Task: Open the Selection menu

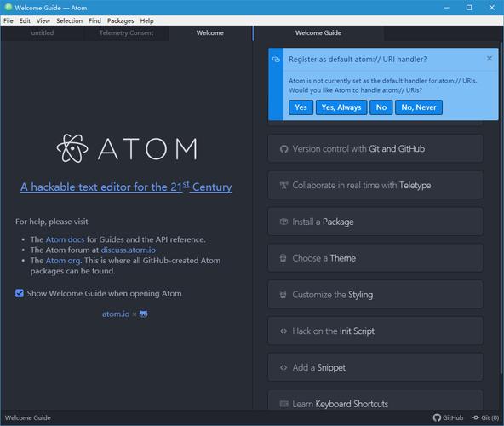Action: [70, 20]
